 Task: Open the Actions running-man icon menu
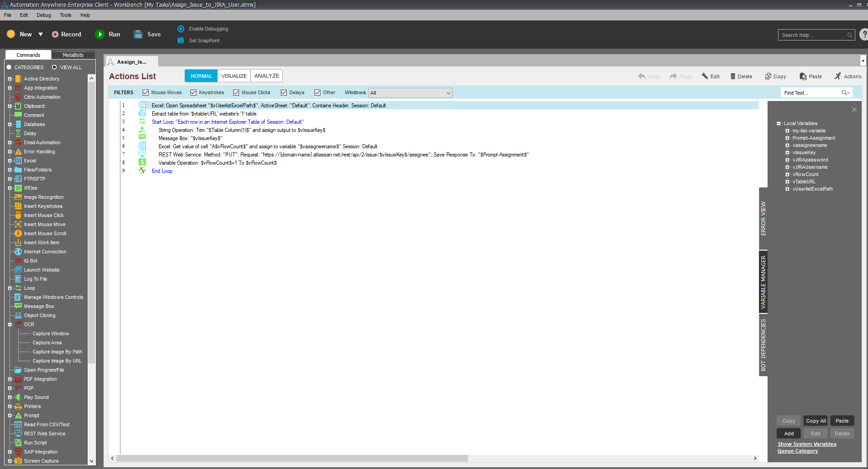[838, 76]
